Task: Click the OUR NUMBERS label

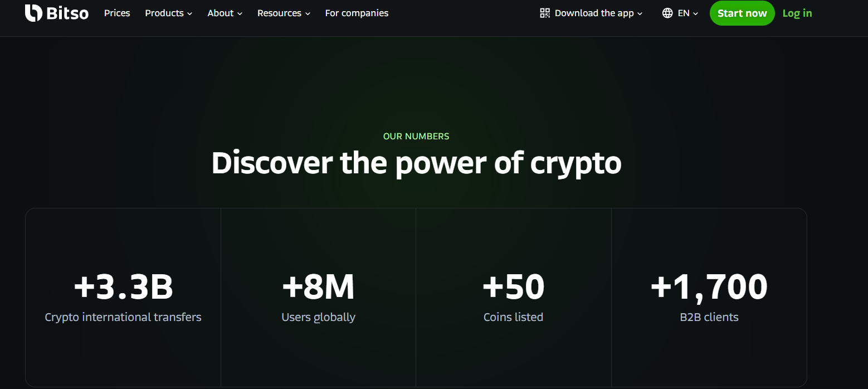Action: coord(416,136)
